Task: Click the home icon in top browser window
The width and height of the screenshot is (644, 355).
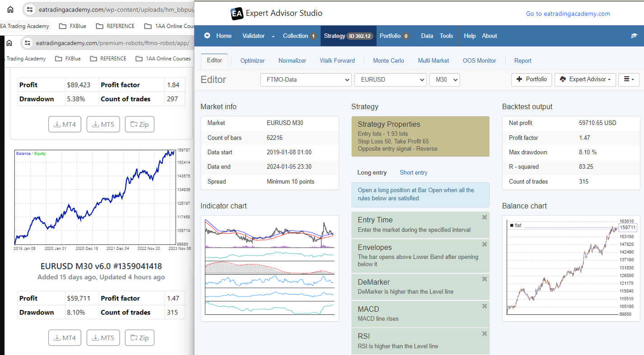Action: [x=10, y=9]
